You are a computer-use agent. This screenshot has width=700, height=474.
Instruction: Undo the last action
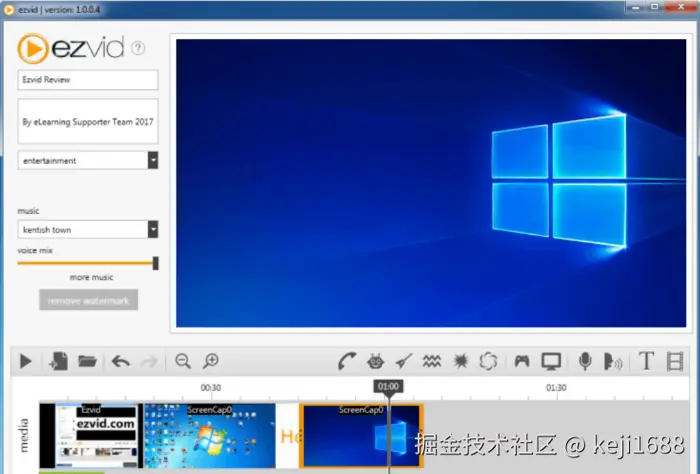[121, 361]
